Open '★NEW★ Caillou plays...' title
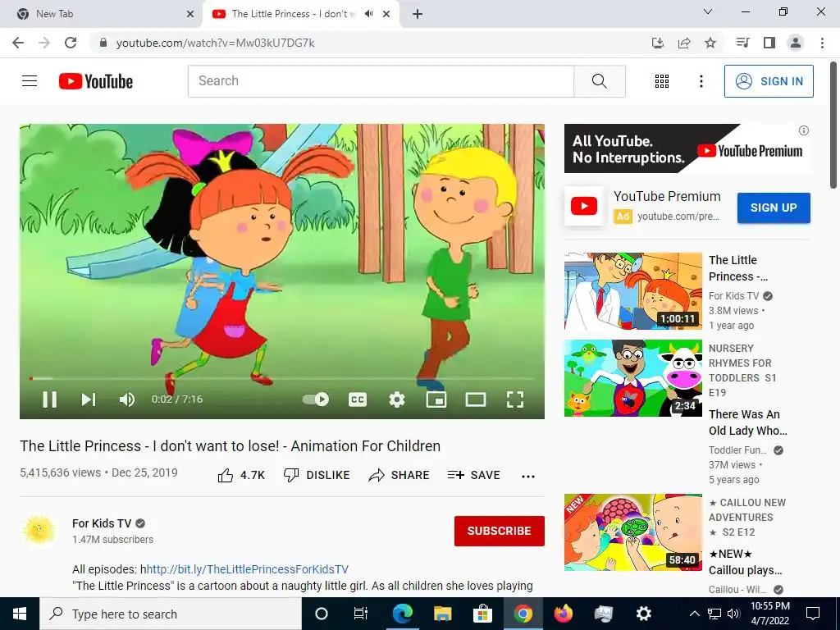This screenshot has width=840, height=630. 745,562
